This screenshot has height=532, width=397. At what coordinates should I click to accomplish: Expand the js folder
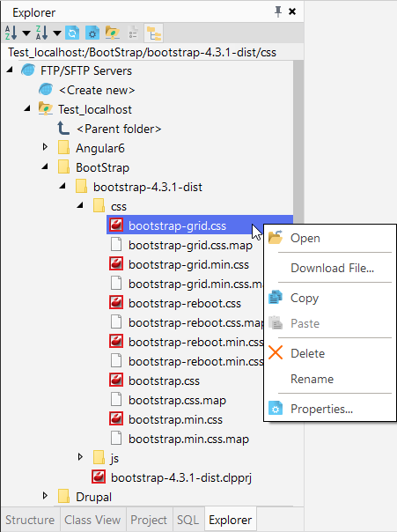click(80, 456)
